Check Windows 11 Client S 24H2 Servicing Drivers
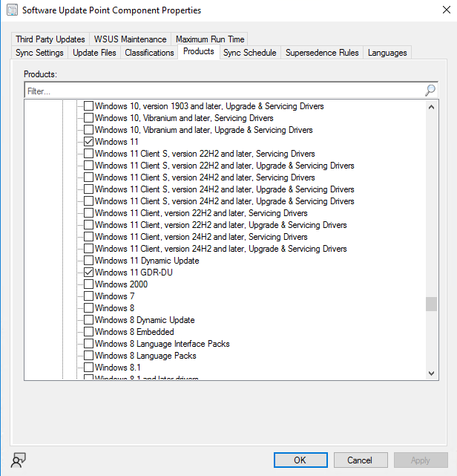This screenshot has height=476, width=457. pyautogui.click(x=88, y=177)
